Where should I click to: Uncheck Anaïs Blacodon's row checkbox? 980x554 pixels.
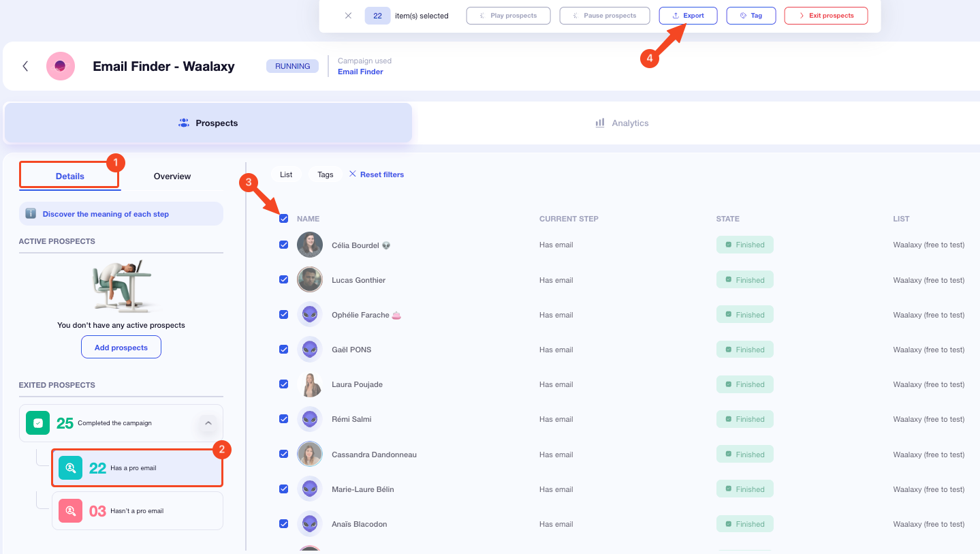coord(284,523)
